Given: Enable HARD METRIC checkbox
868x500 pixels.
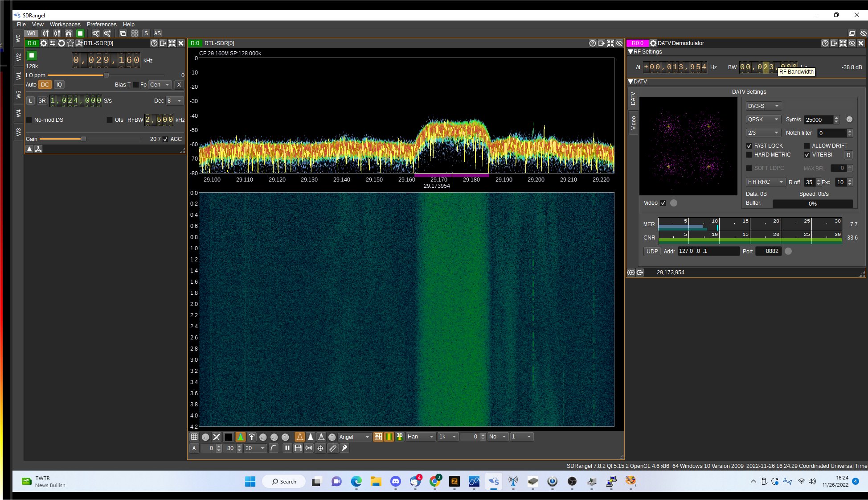Looking at the screenshot, I should [x=749, y=155].
